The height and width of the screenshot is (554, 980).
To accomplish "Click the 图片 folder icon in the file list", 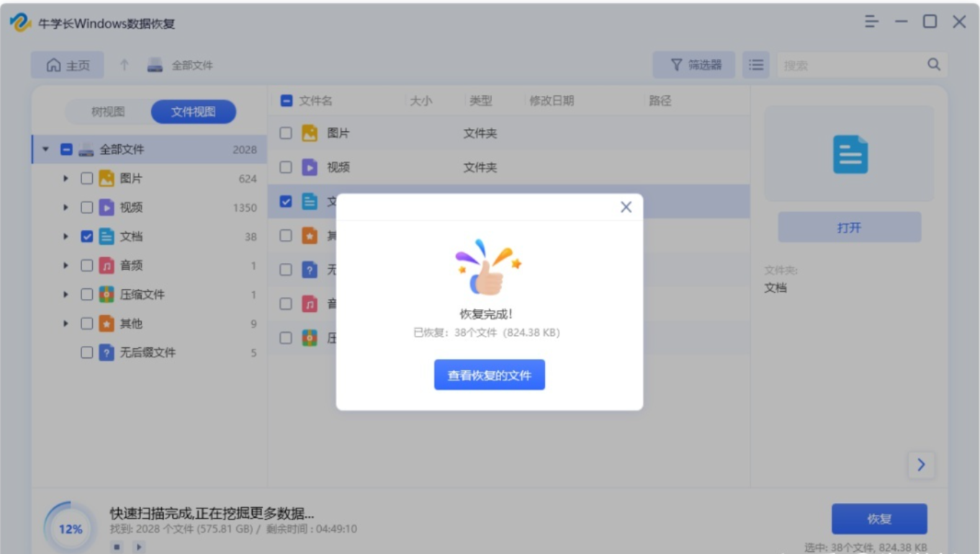I will tap(310, 133).
